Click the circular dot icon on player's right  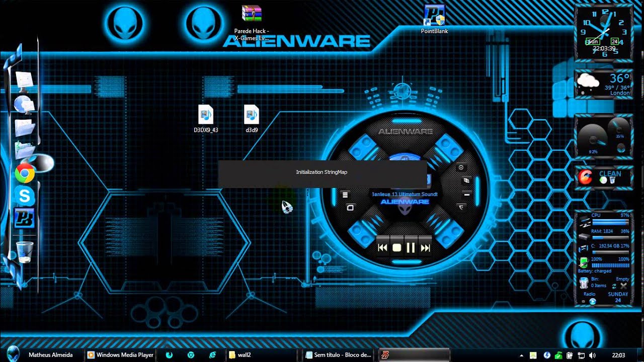(460, 167)
